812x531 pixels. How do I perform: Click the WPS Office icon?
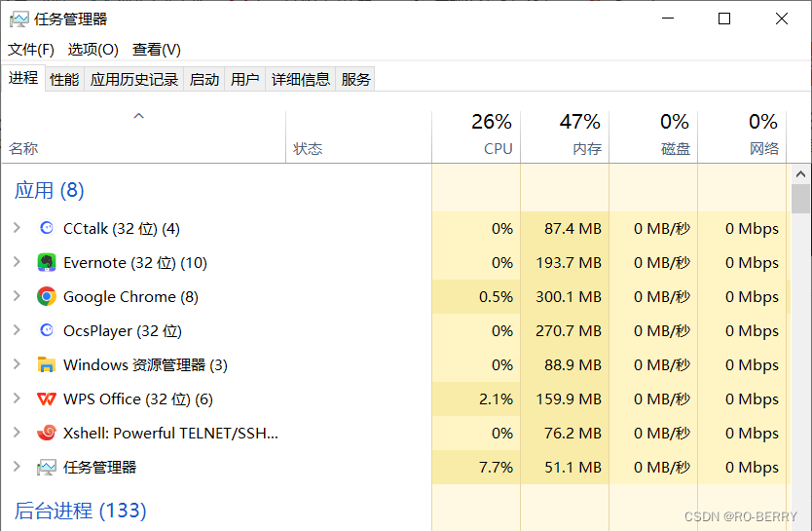point(47,399)
